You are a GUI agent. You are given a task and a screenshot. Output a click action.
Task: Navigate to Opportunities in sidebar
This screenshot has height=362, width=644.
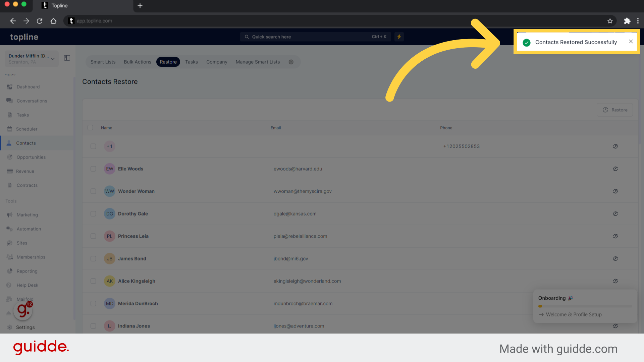click(31, 157)
